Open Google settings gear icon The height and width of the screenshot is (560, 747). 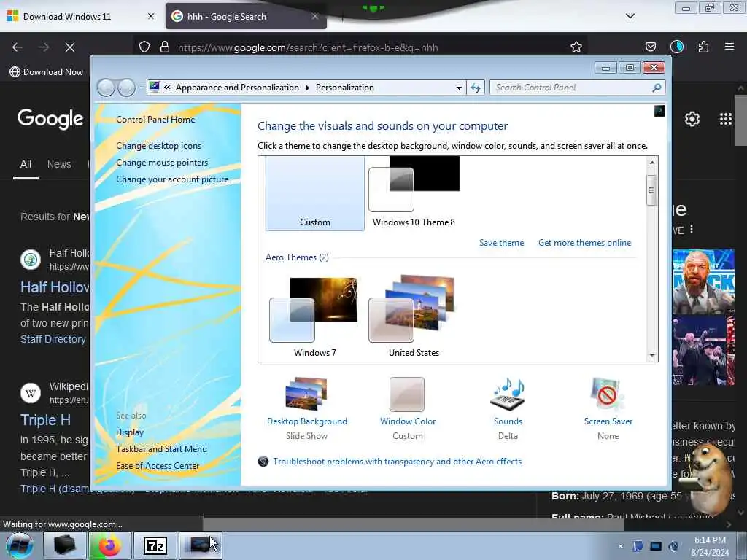point(692,119)
